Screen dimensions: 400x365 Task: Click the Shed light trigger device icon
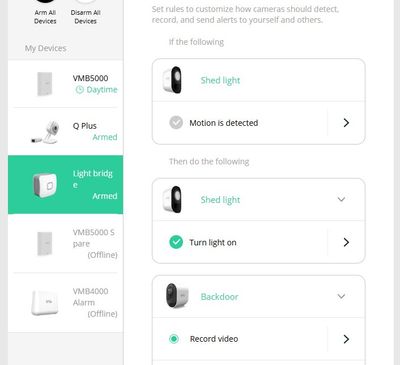pos(172,80)
